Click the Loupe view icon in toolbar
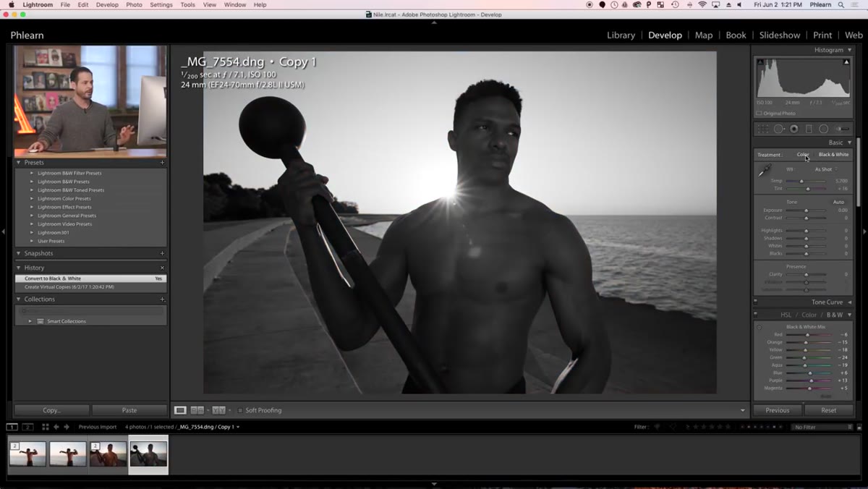Viewport: 868px width, 489px height. point(180,410)
